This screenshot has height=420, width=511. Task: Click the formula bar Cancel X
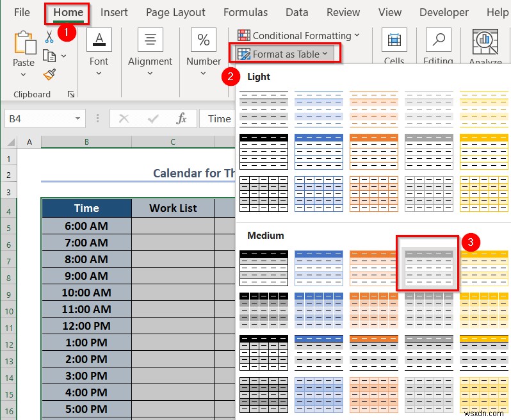(x=124, y=118)
